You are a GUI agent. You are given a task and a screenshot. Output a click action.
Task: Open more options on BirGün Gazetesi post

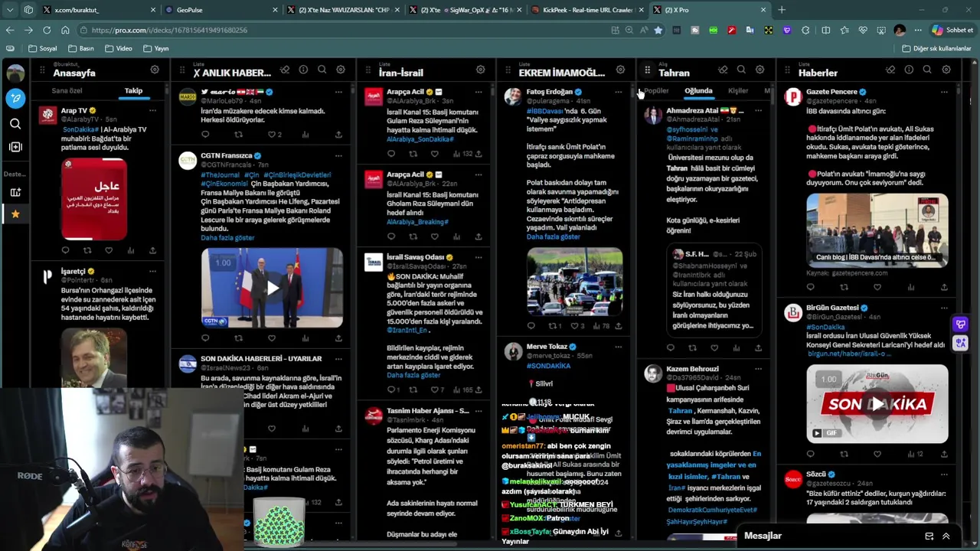[944, 308]
